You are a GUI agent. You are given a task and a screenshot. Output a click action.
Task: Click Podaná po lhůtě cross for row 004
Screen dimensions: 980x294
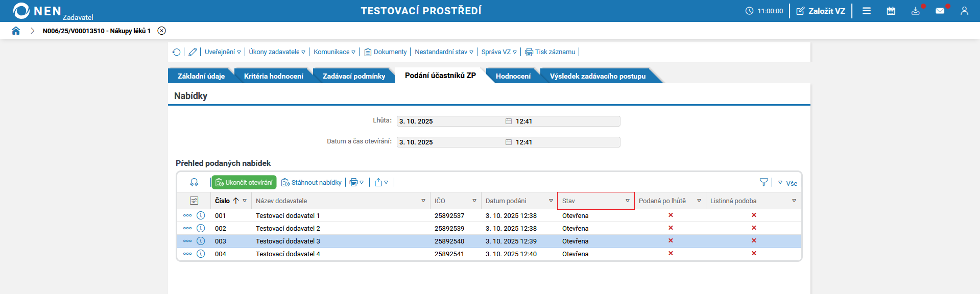(671, 253)
